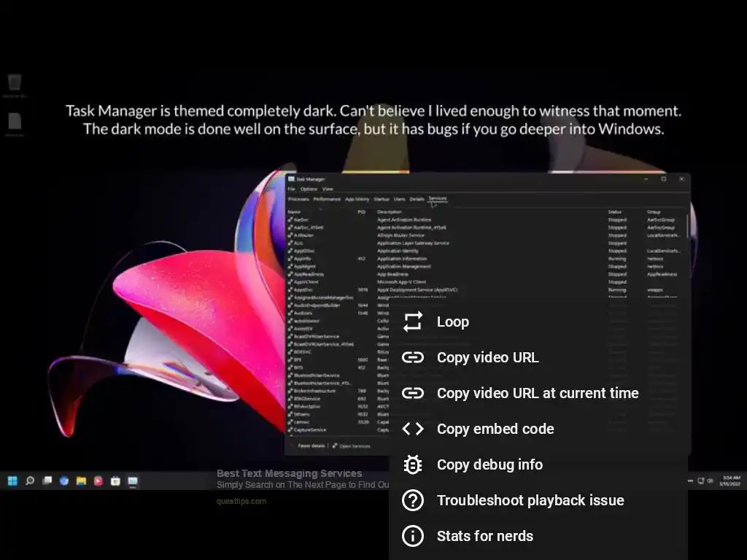The width and height of the screenshot is (747, 560).
Task: Click the Task Manager vertical scrollbar
Action: tap(687, 225)
